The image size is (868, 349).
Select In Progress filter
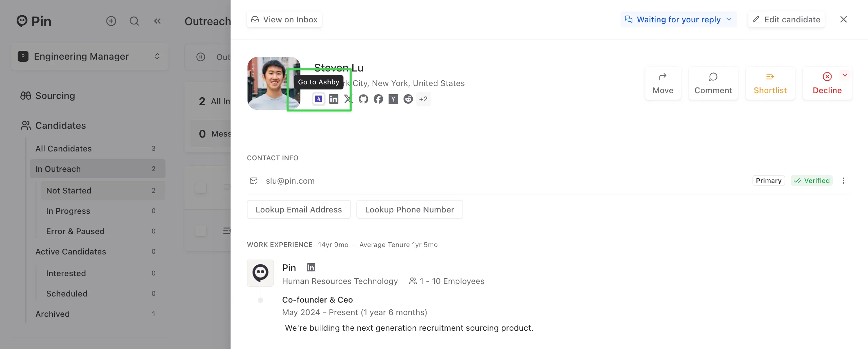(103, 211)
